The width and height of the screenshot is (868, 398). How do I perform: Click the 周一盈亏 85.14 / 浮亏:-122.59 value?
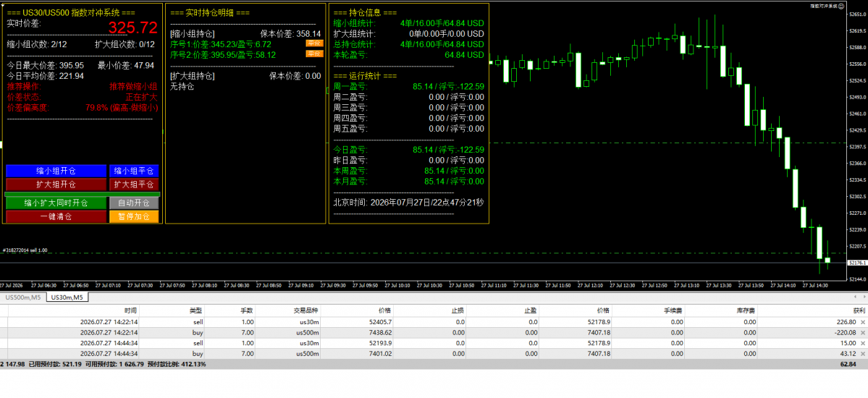click(448, 86)
